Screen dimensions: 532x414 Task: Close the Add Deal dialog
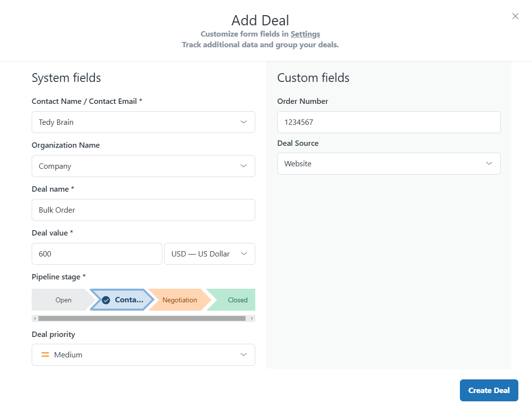tap(515, 16)
